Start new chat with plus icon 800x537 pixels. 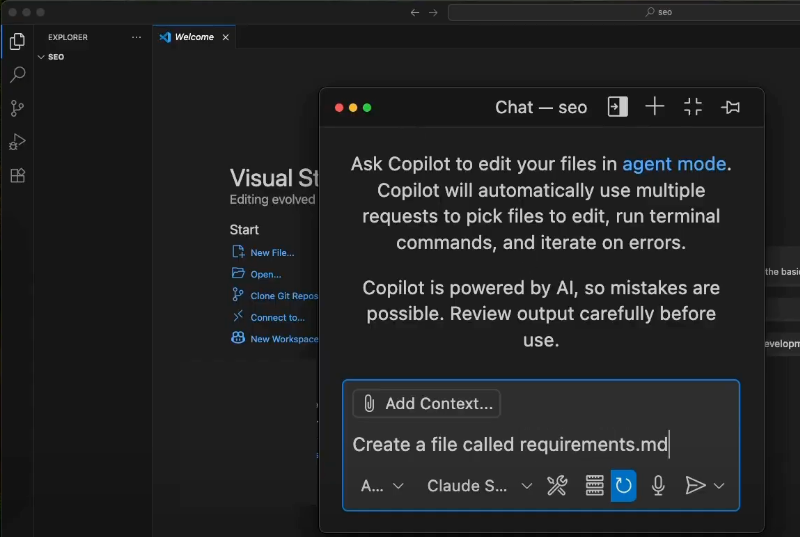point(655,107)
